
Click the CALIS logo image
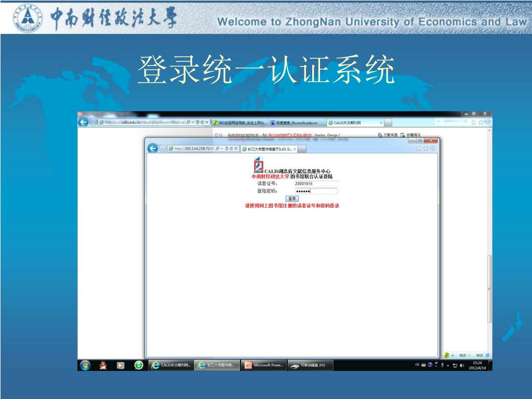point(258,164)
